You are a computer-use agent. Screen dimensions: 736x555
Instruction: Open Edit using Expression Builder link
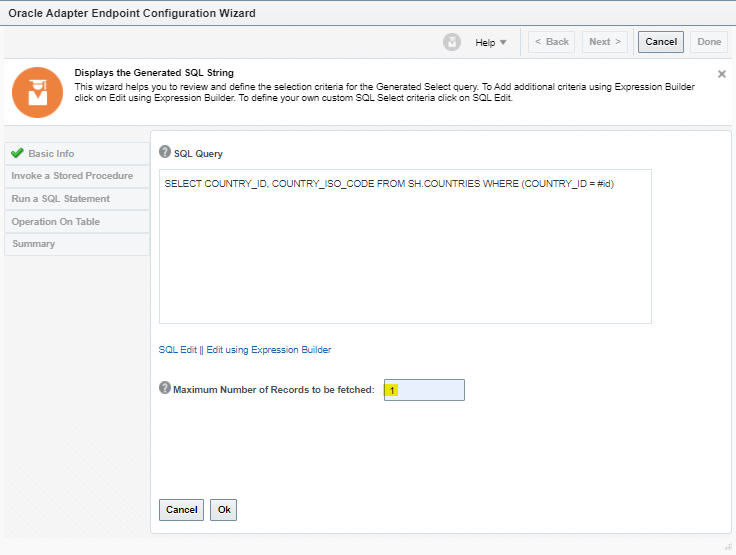tap(269, 350)
